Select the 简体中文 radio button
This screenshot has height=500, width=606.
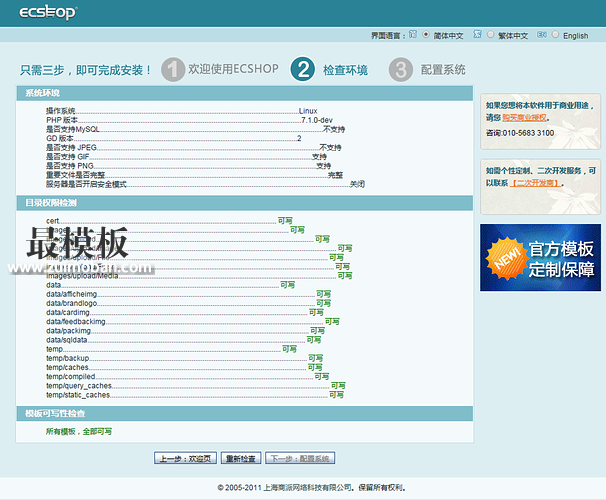click(426, 34)
